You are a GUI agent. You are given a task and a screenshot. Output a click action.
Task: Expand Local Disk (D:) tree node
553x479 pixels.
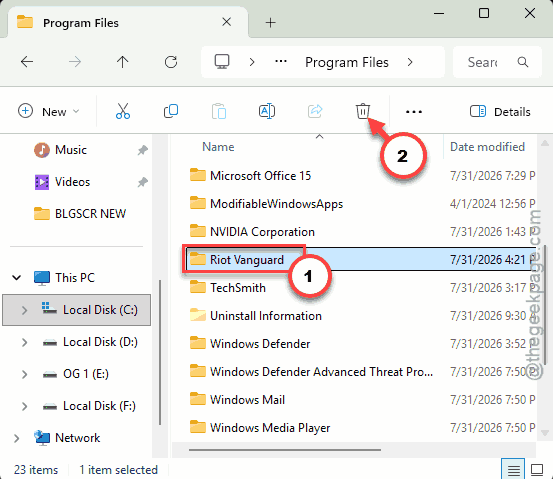(x=24, y=342)
